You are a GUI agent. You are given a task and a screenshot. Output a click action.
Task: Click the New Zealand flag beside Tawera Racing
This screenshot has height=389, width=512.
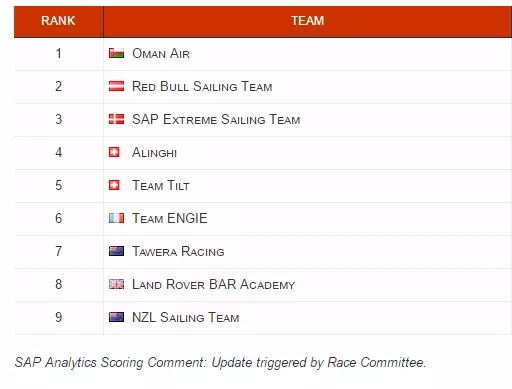pos(116,251)
